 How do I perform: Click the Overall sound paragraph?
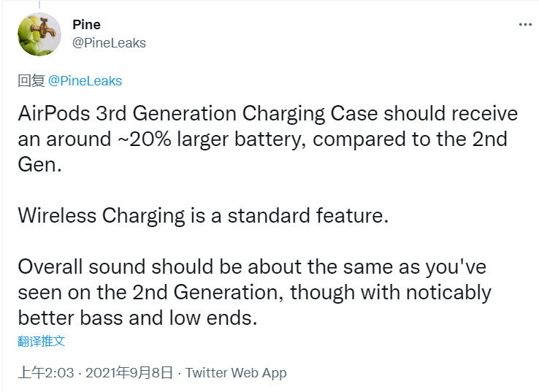(256, 293)
